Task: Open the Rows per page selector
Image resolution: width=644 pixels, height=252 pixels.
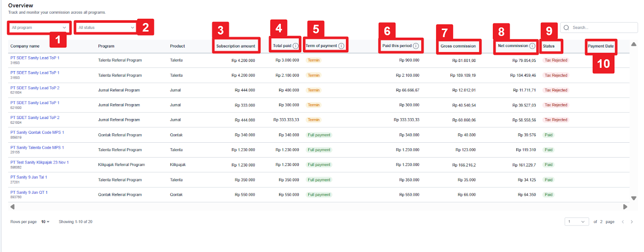Action: coord(45,222)
